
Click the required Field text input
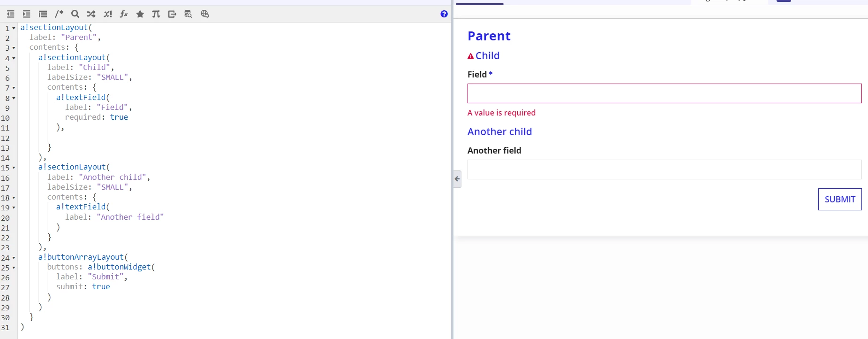(x=664, y=93)
